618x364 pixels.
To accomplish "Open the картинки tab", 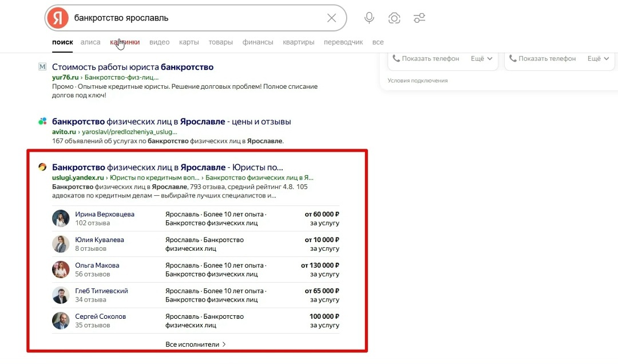I will 125,42.
